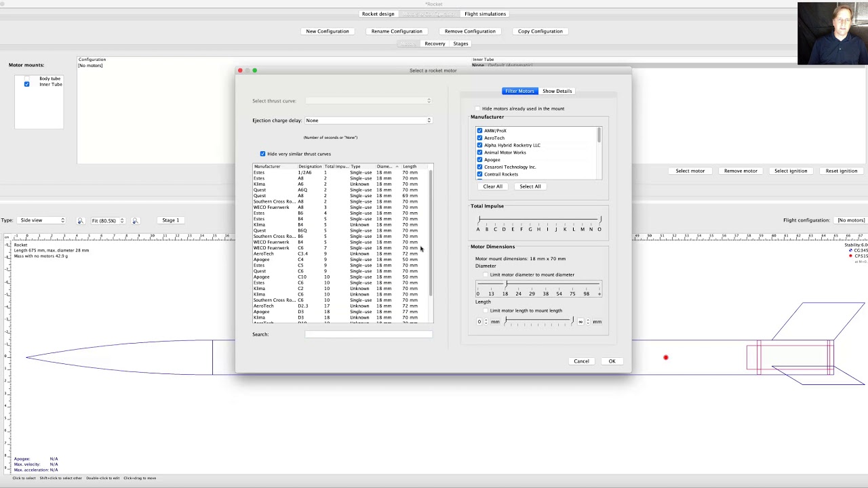Click the Reset ignition button
The image size is (868, 488).
tap(842, 171)
